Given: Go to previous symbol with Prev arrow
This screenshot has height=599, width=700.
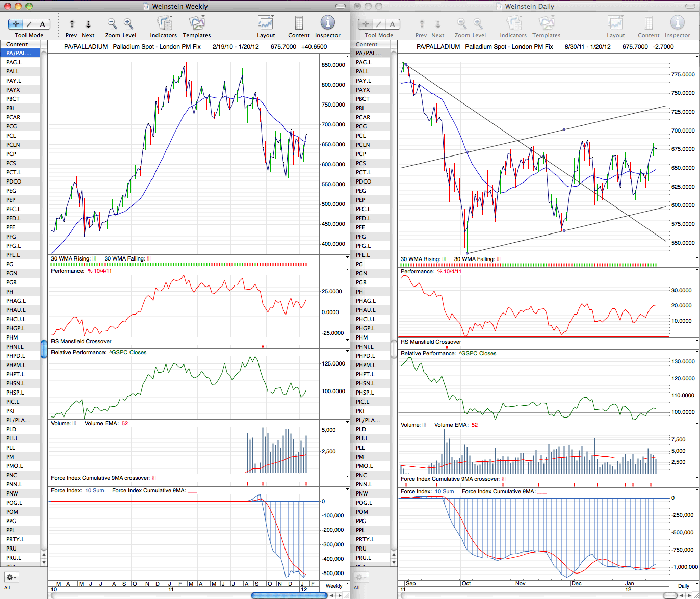Looking at the screenshot, I should [72, 24].
